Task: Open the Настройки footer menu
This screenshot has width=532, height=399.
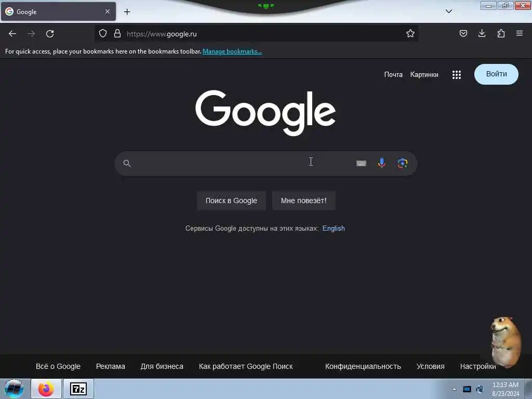Action: (x=478, y=366)
